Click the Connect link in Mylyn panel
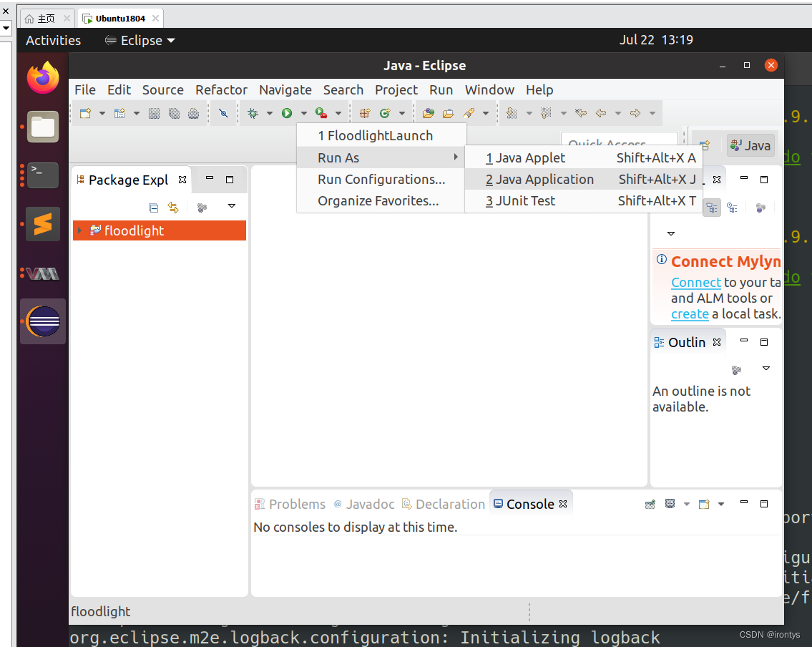This screenshot has height=647, width=812. [x=696, y=282]
